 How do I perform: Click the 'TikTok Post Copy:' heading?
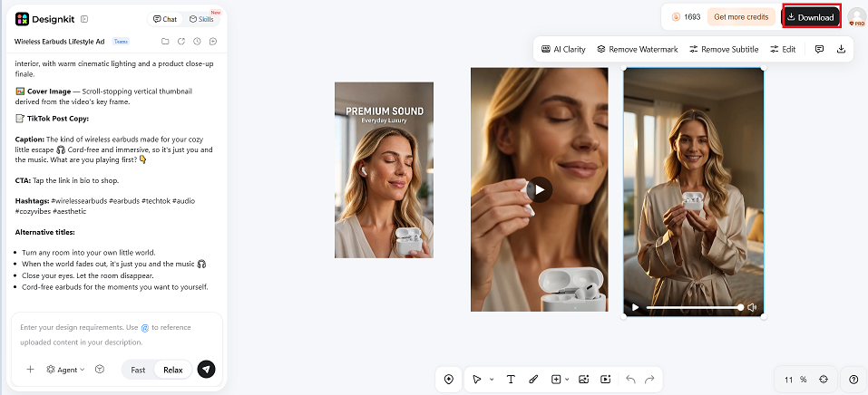click(52, 119)
